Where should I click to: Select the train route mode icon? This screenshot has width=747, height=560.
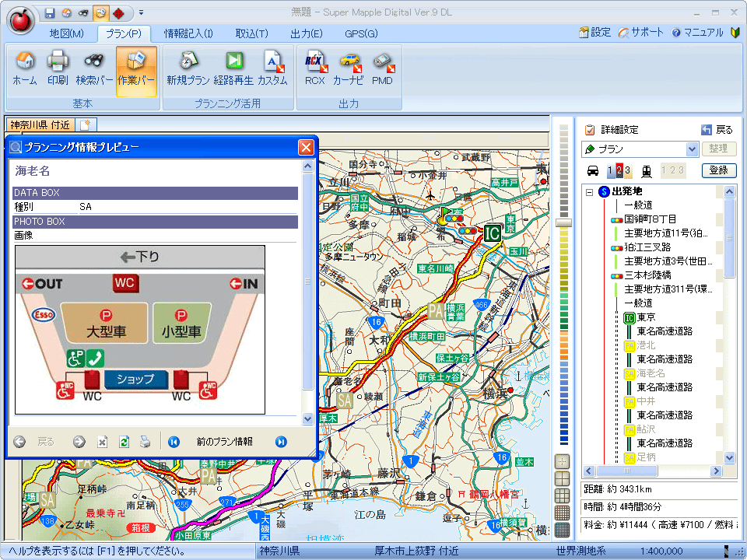[647, 170]
